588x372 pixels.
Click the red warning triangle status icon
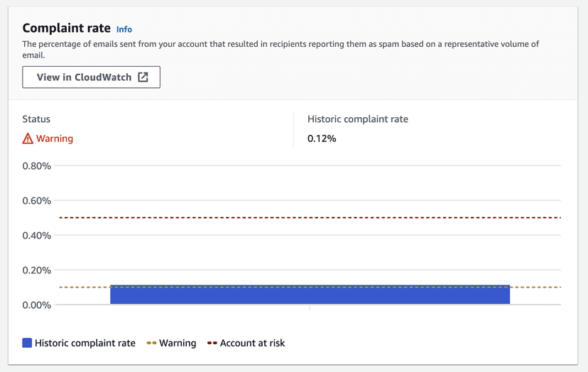[x=28, y=139]
